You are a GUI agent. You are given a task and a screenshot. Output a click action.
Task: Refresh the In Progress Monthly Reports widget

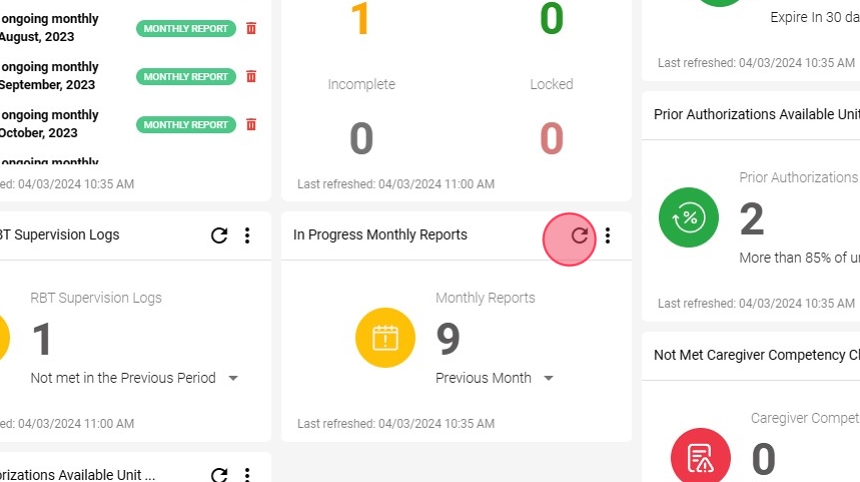pyautogui.click(x=579, y=235)
